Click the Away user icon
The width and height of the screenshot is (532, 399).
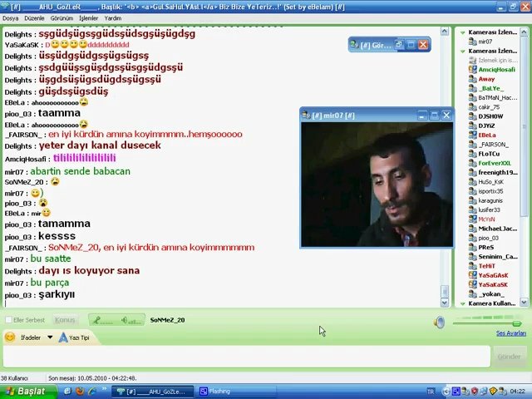point(473,79)
